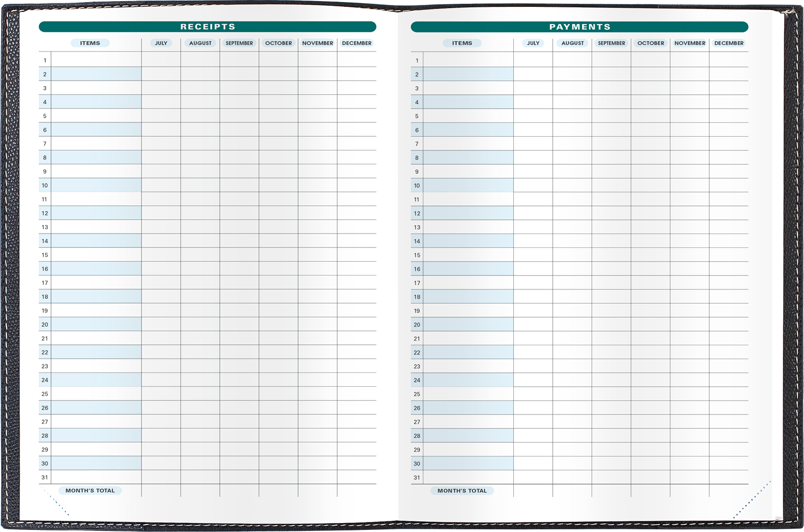Select OCTOBER column header on Payments page
Image resolution: width=804 pixels, height=532 pixels.
coord(651,43)
